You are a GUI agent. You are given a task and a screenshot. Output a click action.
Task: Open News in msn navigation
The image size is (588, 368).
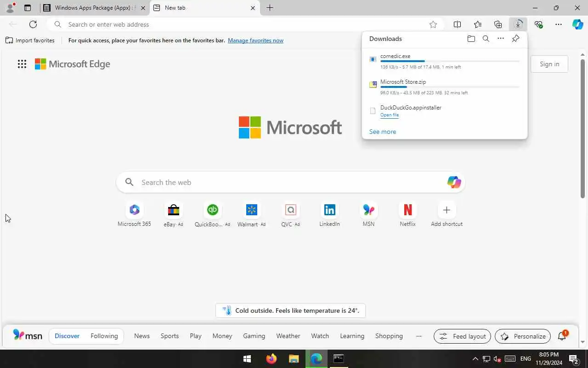[142, 336]
